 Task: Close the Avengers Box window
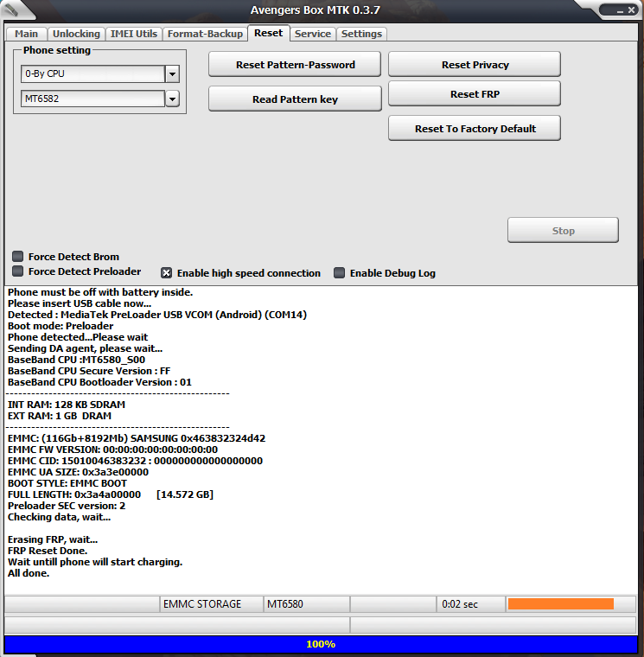631,10
